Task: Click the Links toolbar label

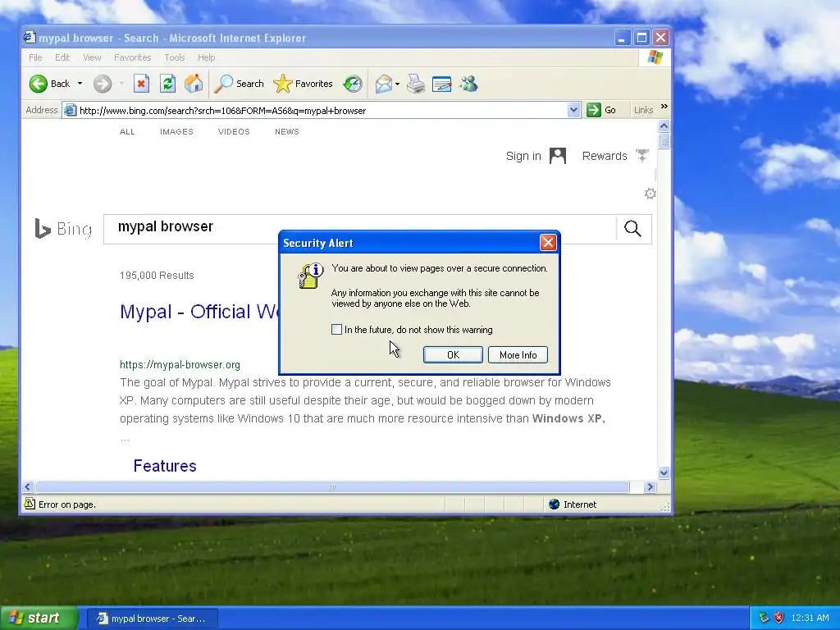Action: (643, 110)
